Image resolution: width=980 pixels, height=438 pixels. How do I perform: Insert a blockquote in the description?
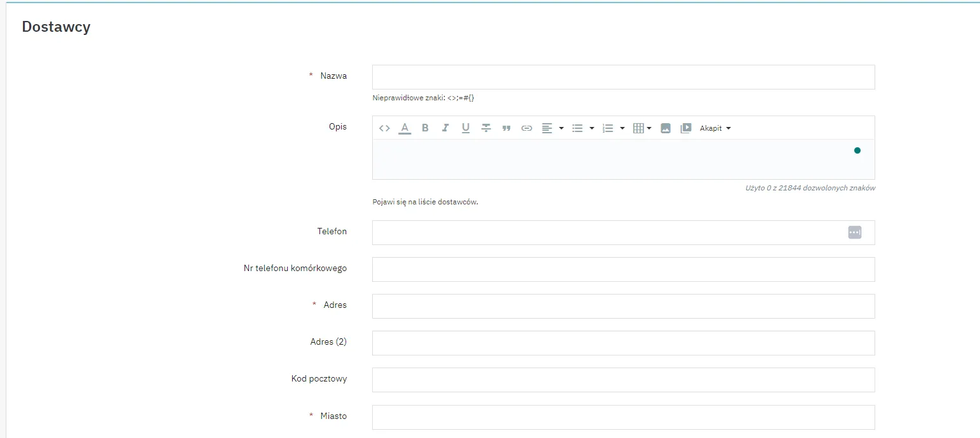pos(506,128)
